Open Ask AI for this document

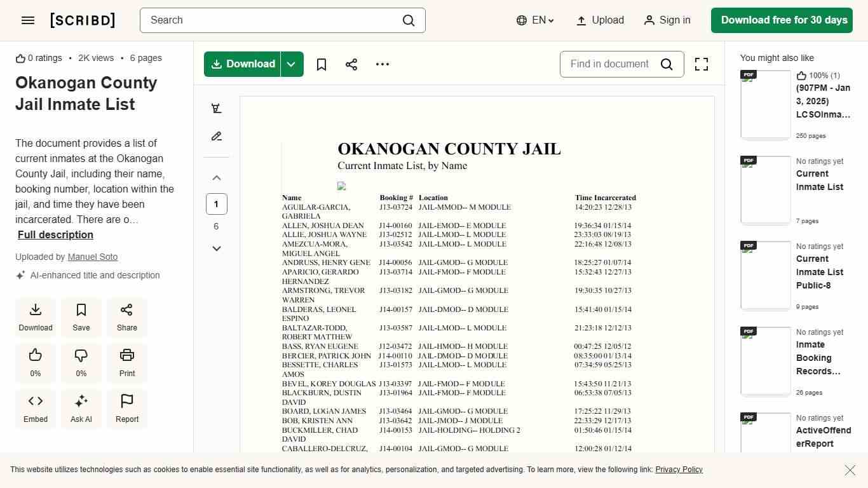(x=81, y=409)
